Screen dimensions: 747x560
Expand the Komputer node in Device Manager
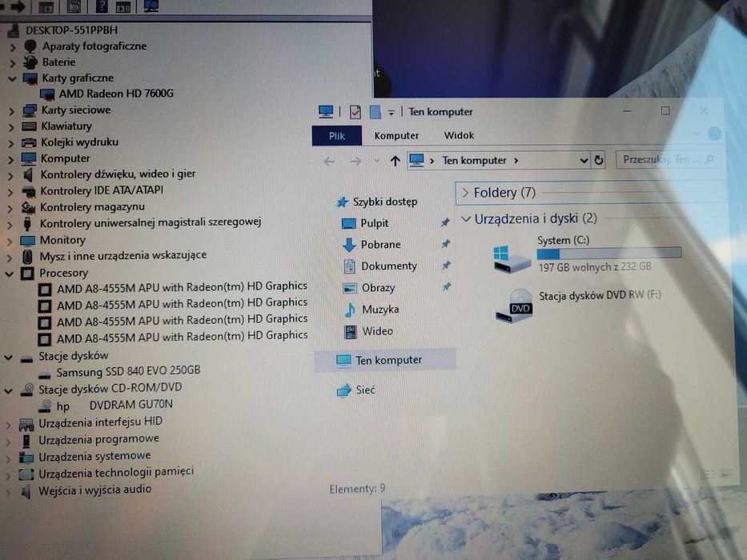pyautogui.click(x=11, y=159)
